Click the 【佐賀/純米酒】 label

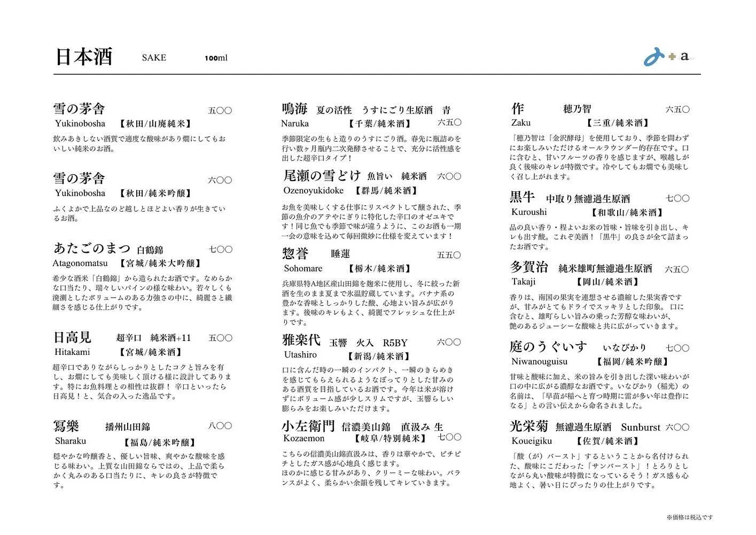pos(607,441)
